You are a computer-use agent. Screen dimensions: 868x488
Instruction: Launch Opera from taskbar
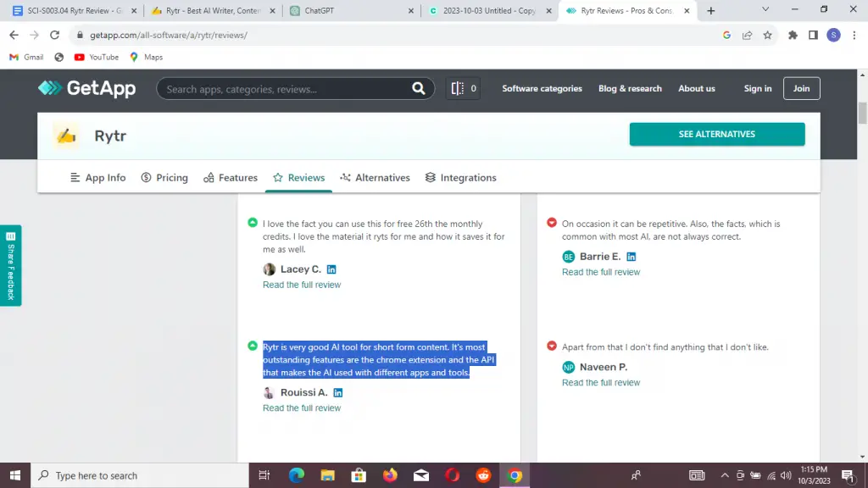pos(453,475)
